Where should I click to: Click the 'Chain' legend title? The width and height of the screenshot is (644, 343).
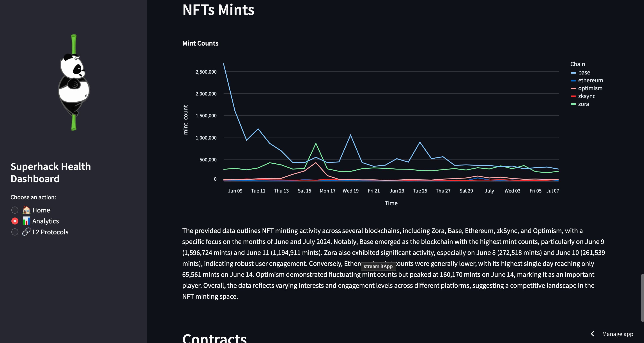click(x=577, y=64)
